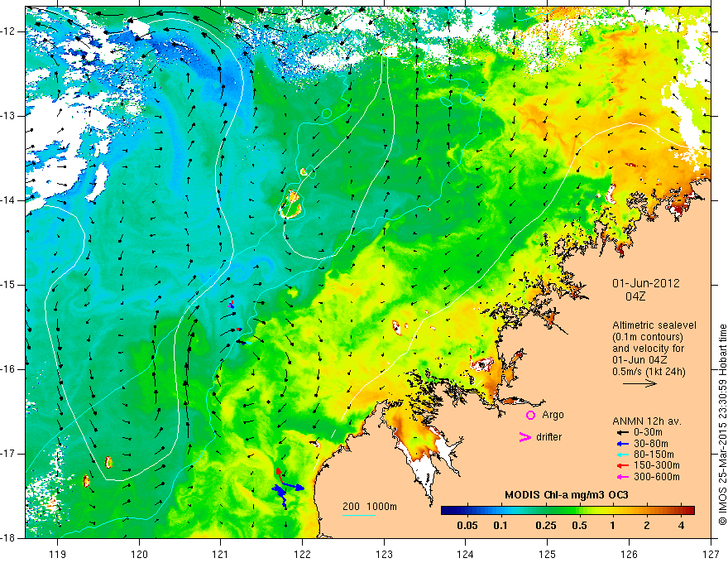728x563 pixels.
Task: Click the colorbar tick label 4
Action: pos(681,526)
